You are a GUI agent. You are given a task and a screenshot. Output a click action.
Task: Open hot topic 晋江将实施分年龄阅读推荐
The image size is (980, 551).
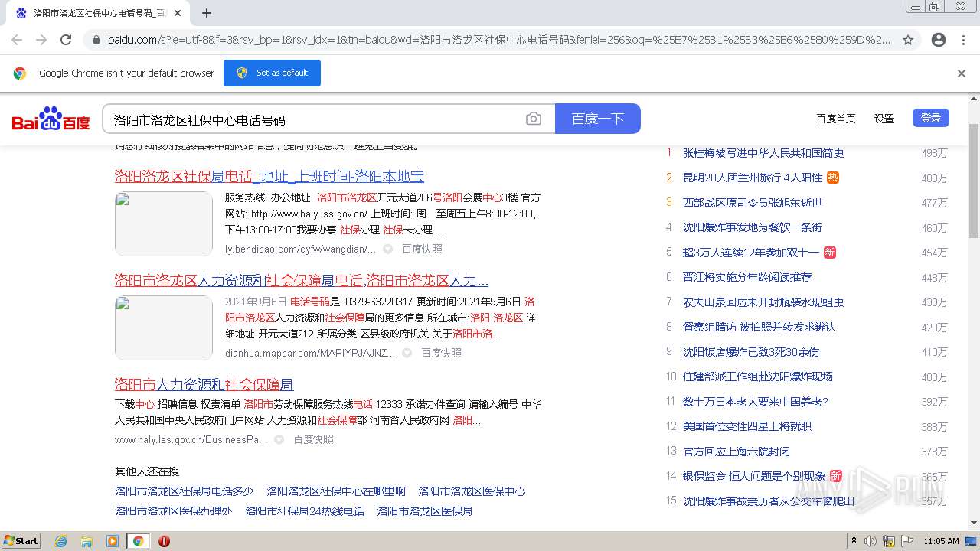click(747, 277)
